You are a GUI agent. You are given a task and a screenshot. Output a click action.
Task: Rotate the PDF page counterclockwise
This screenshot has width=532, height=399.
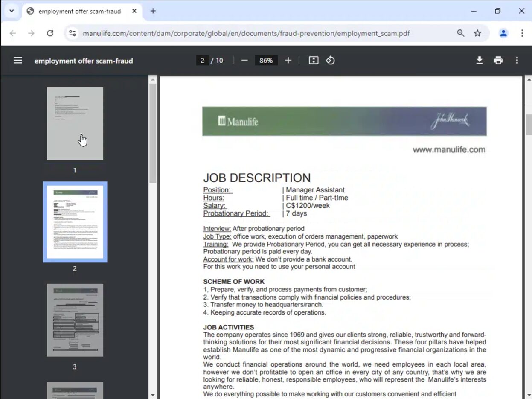(x=330, y=60)
